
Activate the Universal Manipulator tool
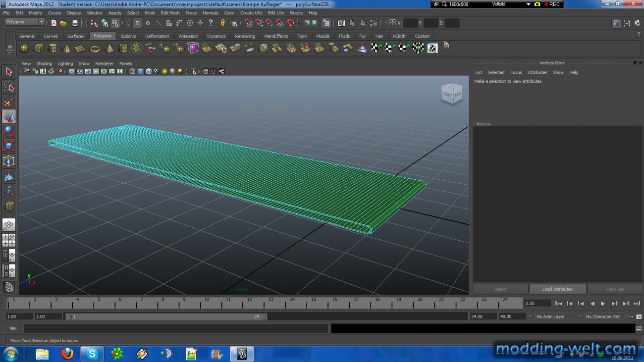coord(9,161)
